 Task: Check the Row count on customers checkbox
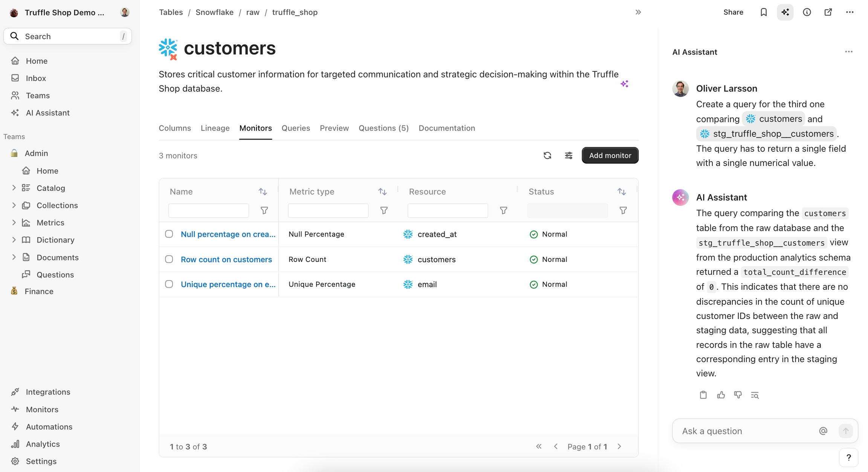(x=169, y=259)
